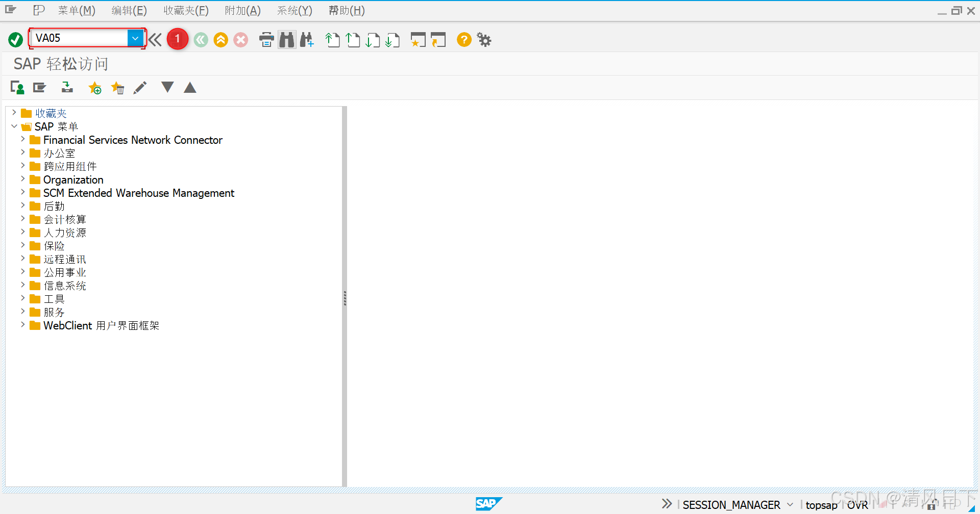Click Change Favorites pencil icon

tap(140, 88)
